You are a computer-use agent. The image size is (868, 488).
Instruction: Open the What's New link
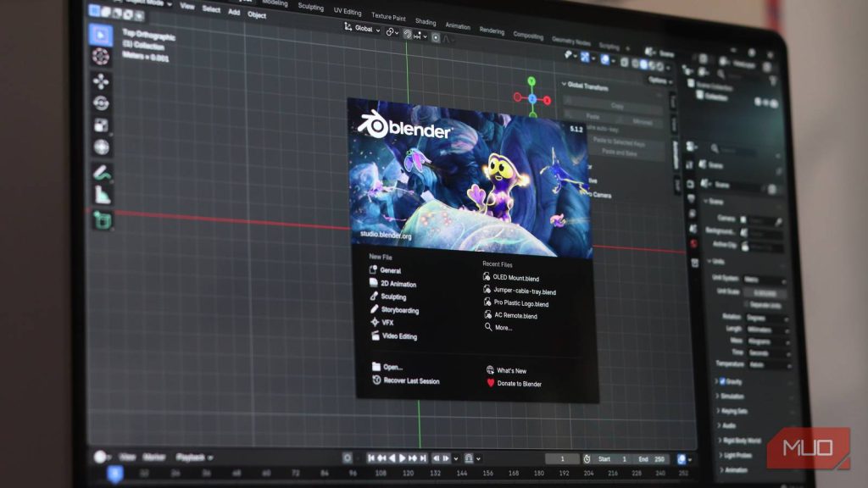click(506, 370)
